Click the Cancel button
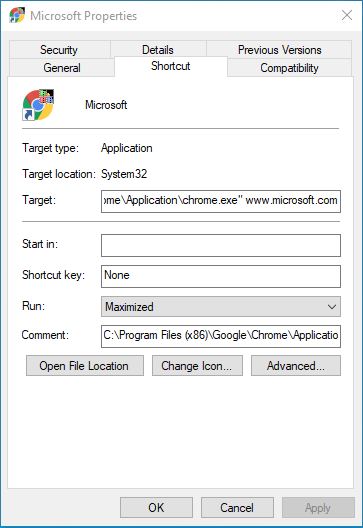 pos(237,507)
